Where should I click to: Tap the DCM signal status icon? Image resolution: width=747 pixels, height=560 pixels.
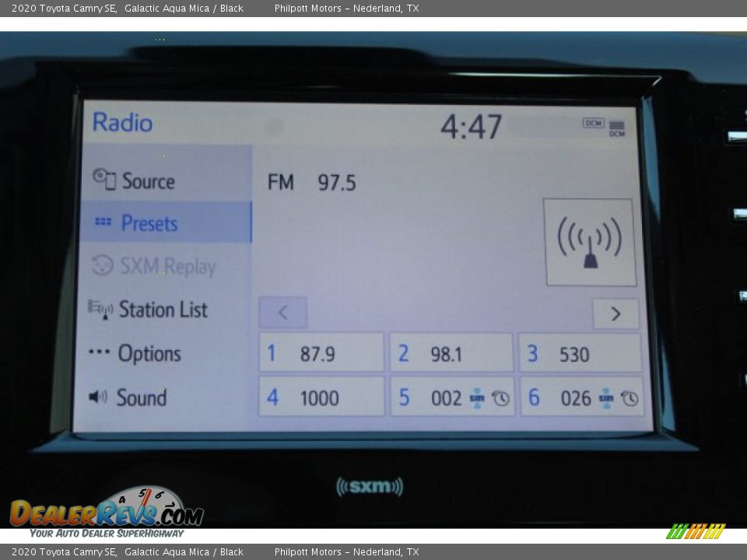pyautogui.click(x=594, y=124)
